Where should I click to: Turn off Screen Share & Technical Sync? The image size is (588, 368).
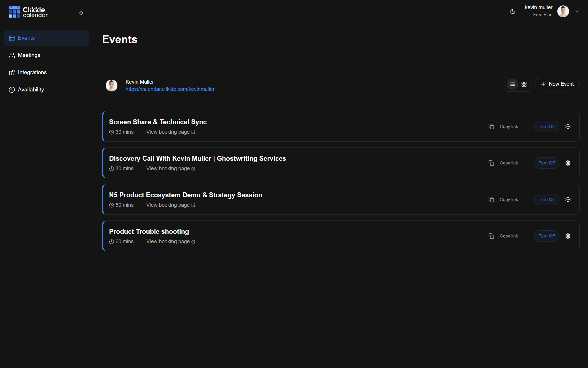click(546, 126)
